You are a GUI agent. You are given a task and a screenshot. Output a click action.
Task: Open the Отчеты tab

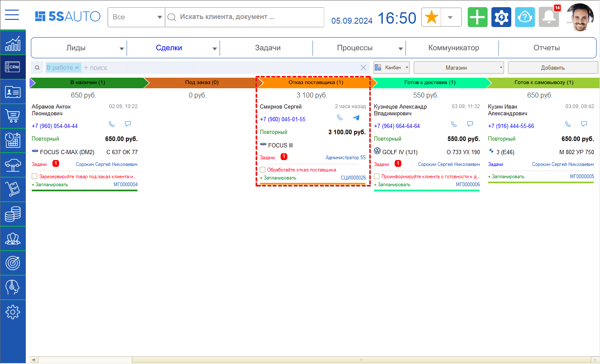pyautogui.click(x=546, y=48)
